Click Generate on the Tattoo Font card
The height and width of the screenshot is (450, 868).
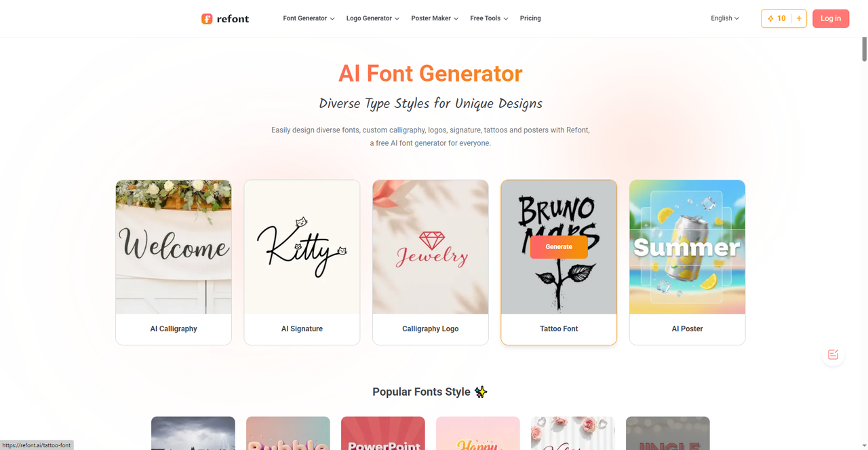559,247
